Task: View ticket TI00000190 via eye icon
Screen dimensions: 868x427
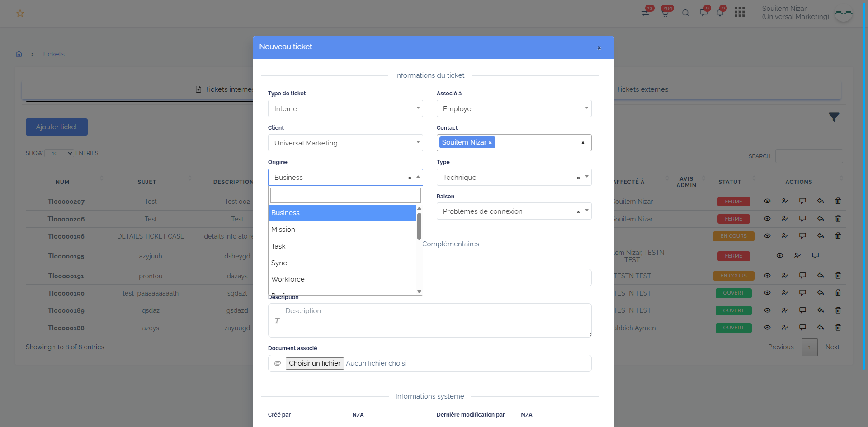Action: [767, 293]
